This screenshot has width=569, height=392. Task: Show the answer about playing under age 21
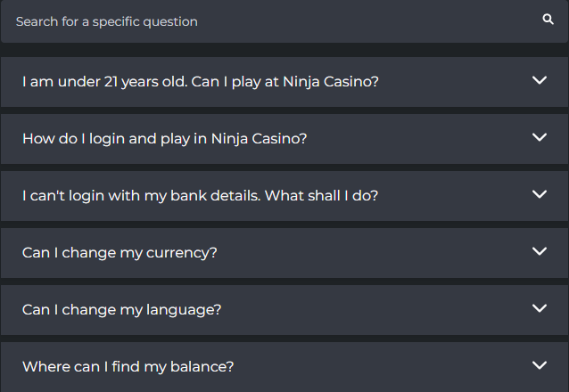click(284, 82)
